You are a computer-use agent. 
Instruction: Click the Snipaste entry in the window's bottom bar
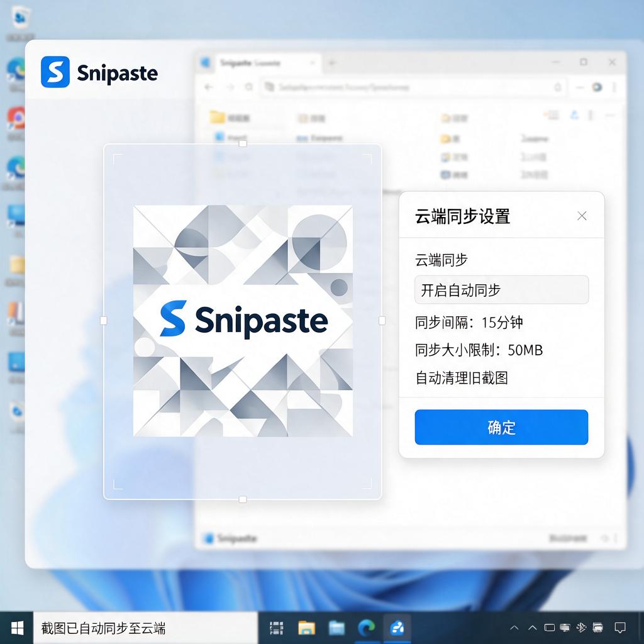231,538
